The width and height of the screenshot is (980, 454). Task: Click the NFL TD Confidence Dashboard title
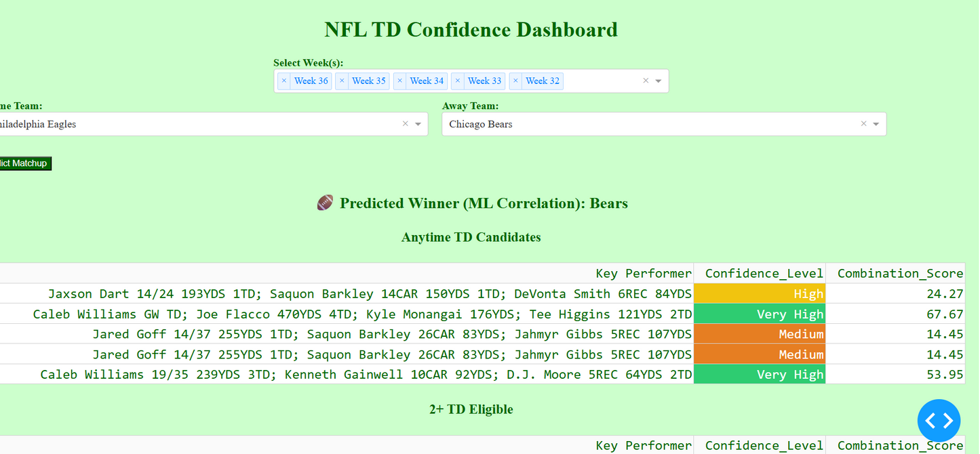coord(471,30)
